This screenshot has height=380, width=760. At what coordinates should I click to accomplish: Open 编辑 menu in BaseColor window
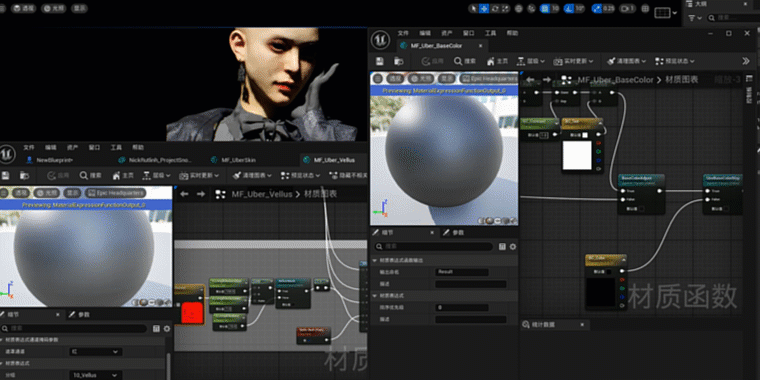coord(425,33)
